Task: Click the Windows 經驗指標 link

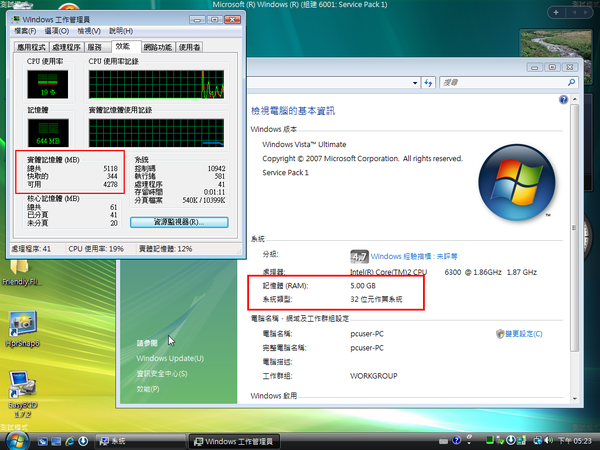Action: 414,256
